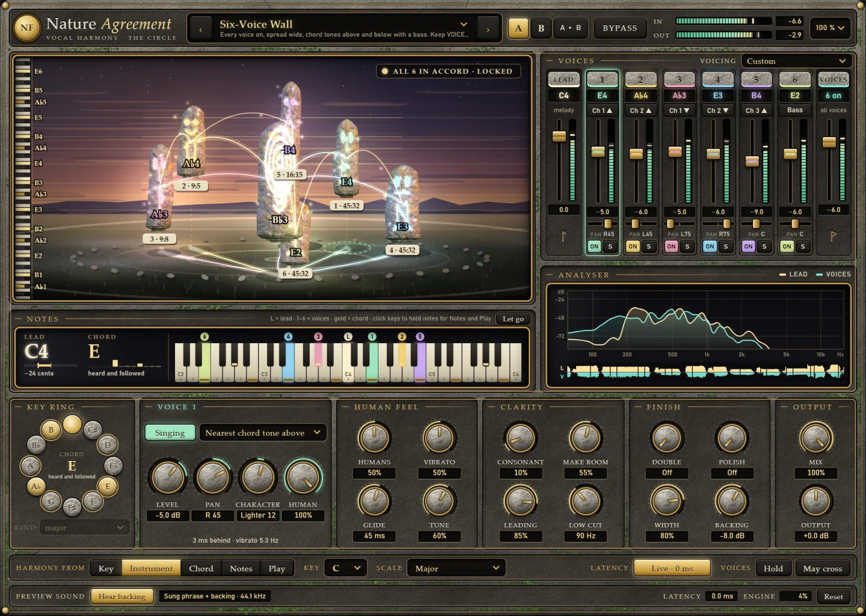866x616 pixels.
Task: Click the Voice 1 Level knob
Action: 167,478
